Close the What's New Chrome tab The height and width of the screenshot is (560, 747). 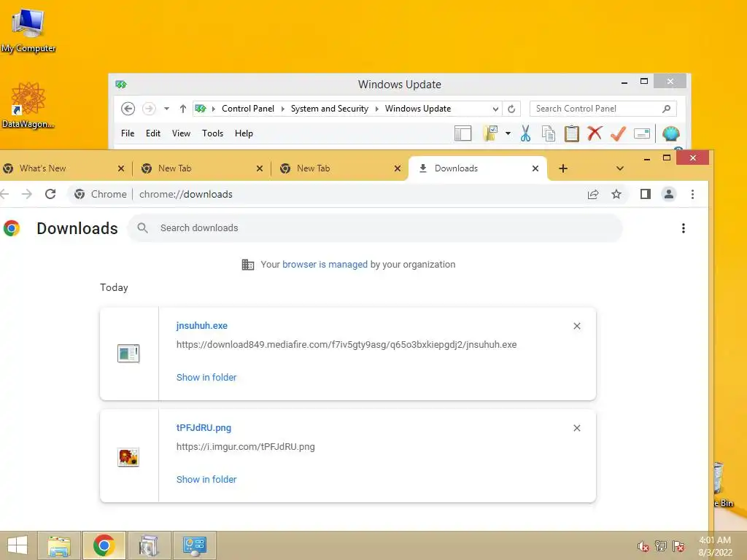click(x=121, y=168)
